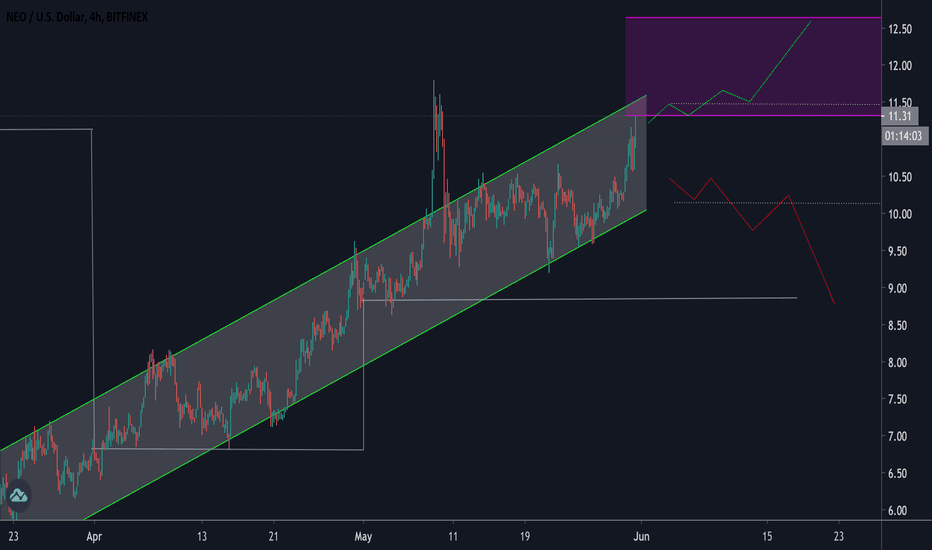
Task: Click the May date label
Action: (x=363, y=537)
